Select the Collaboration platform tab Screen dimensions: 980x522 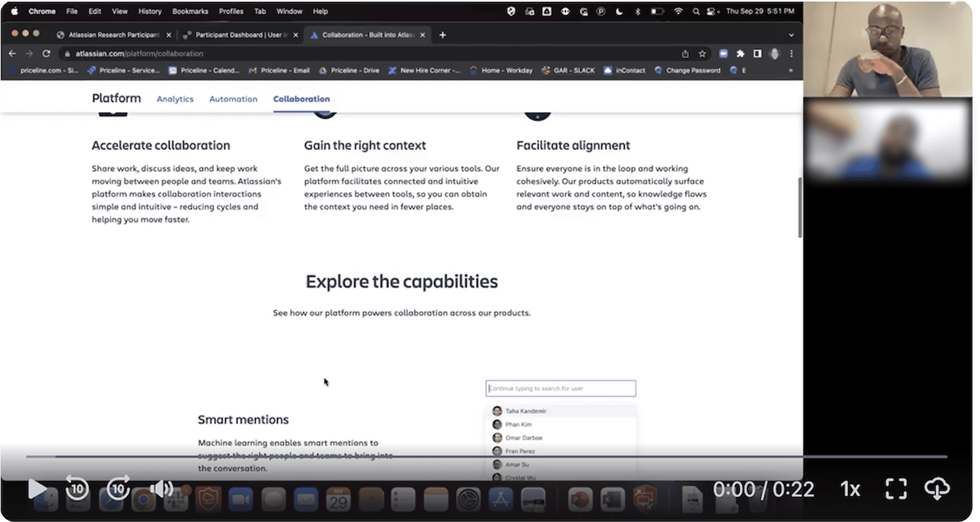[301, 99]
